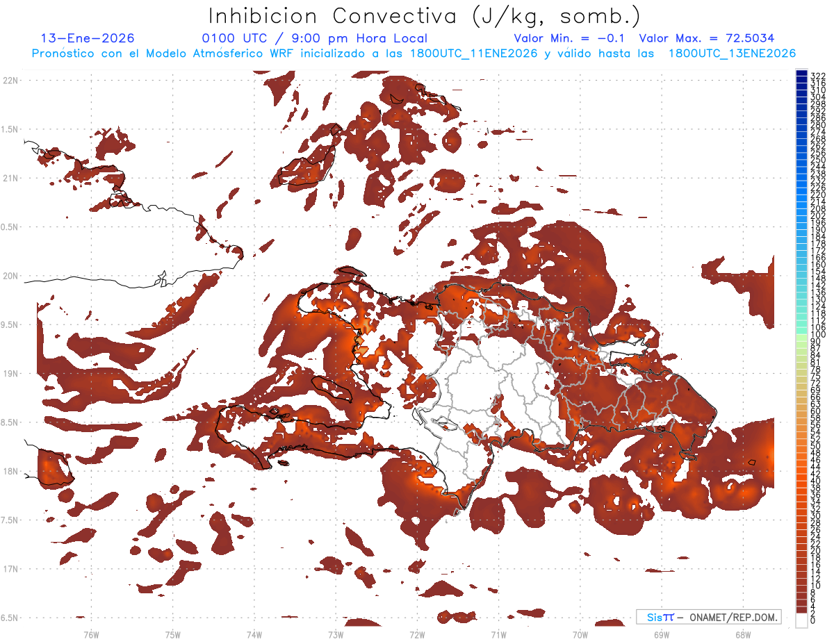Click the "69W" longitude label

point(661,634)
